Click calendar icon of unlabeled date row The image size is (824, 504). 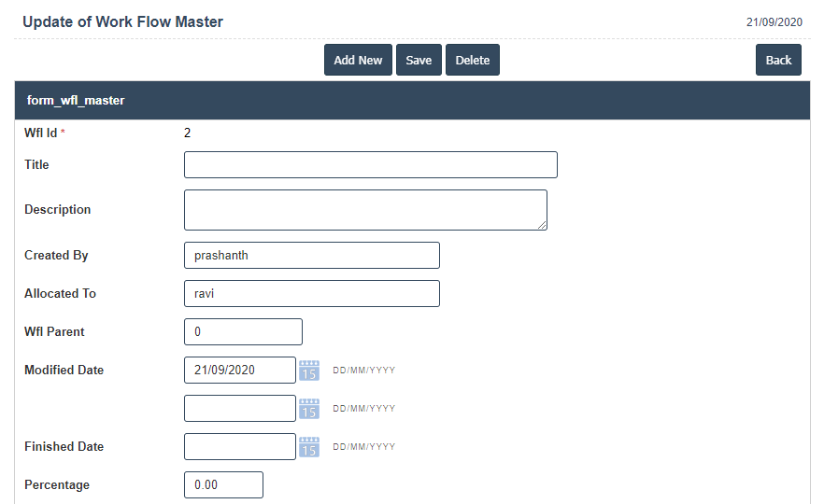click(x=309, y=409)
